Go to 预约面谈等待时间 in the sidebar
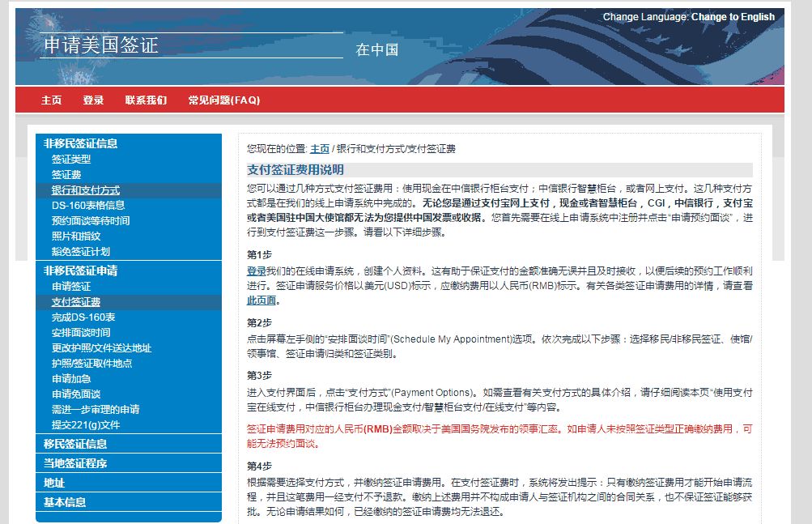Screen dimensions: 812x524 (x=91, y=221)
